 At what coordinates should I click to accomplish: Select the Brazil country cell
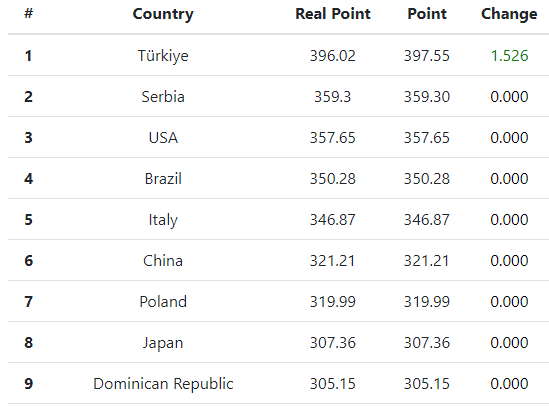[x=163, y=179]
